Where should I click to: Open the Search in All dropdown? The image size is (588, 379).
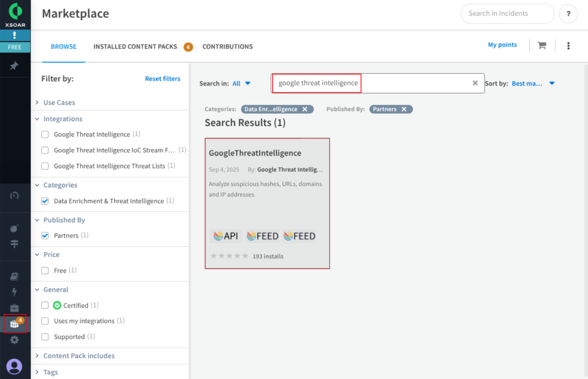tap(241, 83)
